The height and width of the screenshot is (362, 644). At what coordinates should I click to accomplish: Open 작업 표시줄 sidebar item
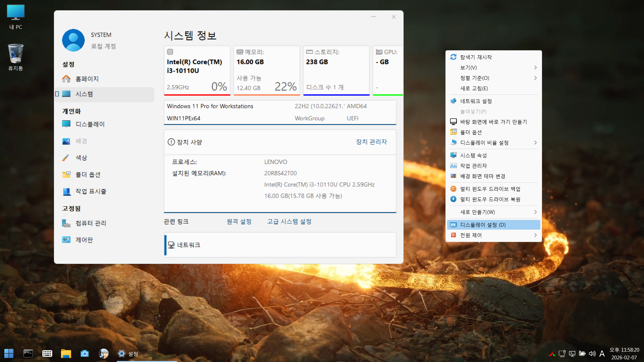tap(91, 191)
